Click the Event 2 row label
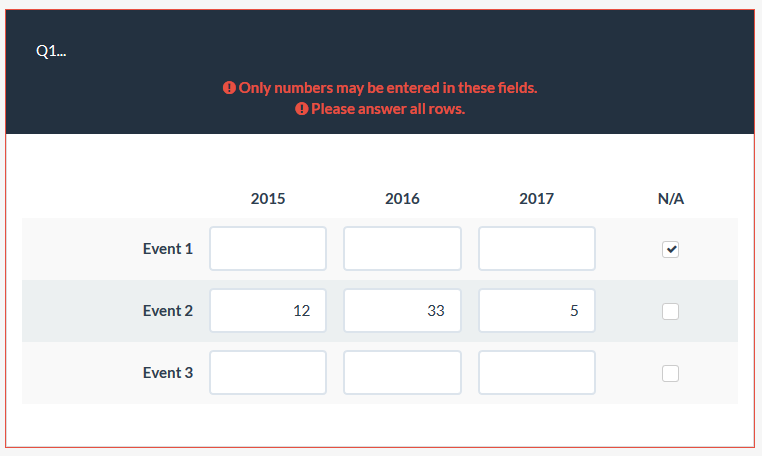This screenshot has width=762, height=456. click(x=168, y=311)
